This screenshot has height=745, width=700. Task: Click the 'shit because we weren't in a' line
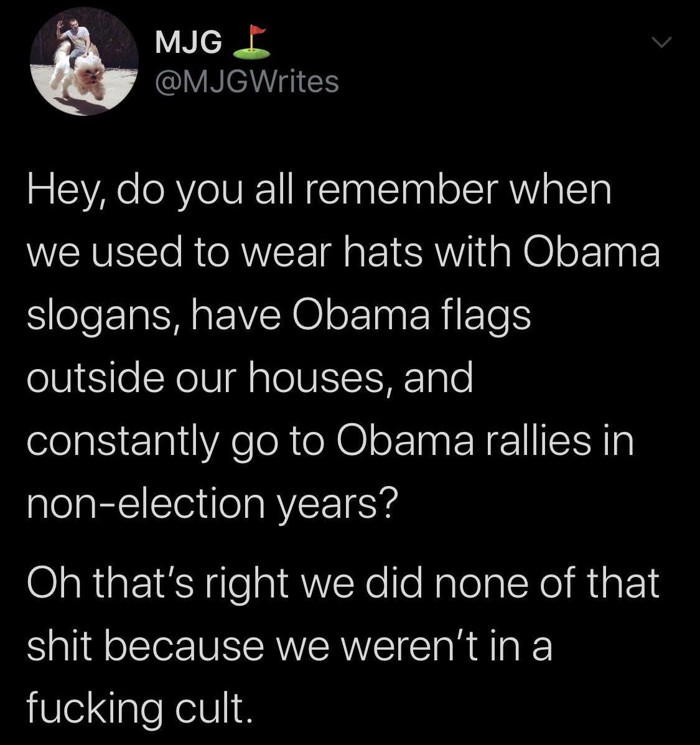click(289, 645)
